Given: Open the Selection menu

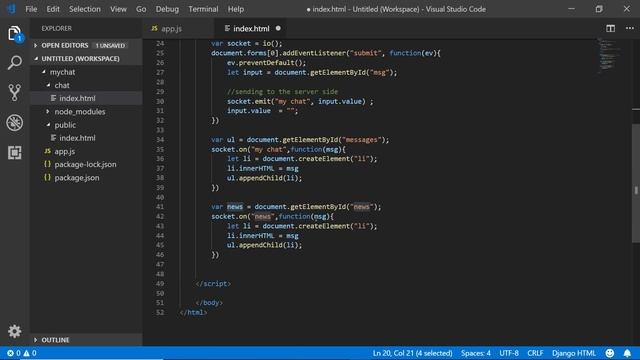Looking at the screenshot, I should [84, 9].
